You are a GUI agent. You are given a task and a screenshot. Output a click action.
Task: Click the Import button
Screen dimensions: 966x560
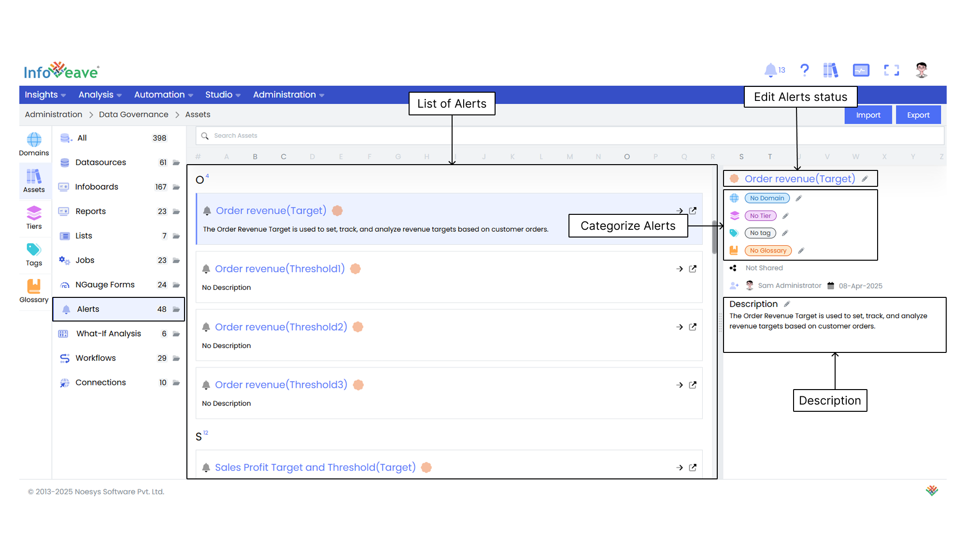click(x=868, y=115)
